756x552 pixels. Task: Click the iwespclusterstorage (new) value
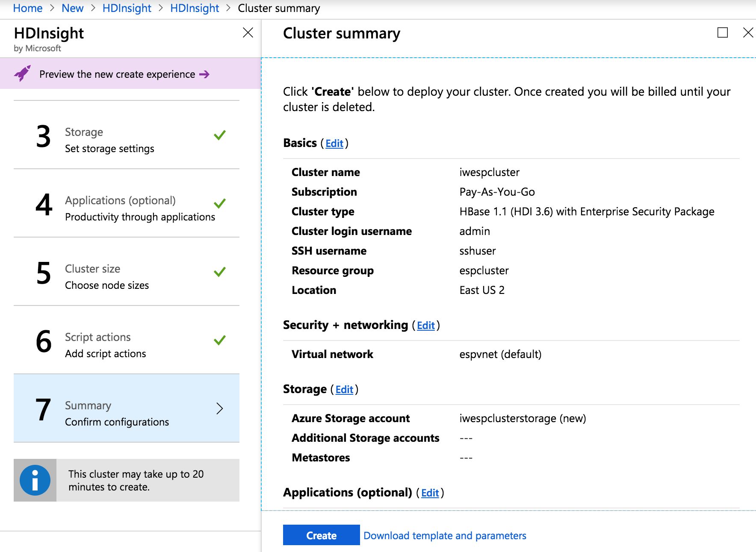[523, 418]
